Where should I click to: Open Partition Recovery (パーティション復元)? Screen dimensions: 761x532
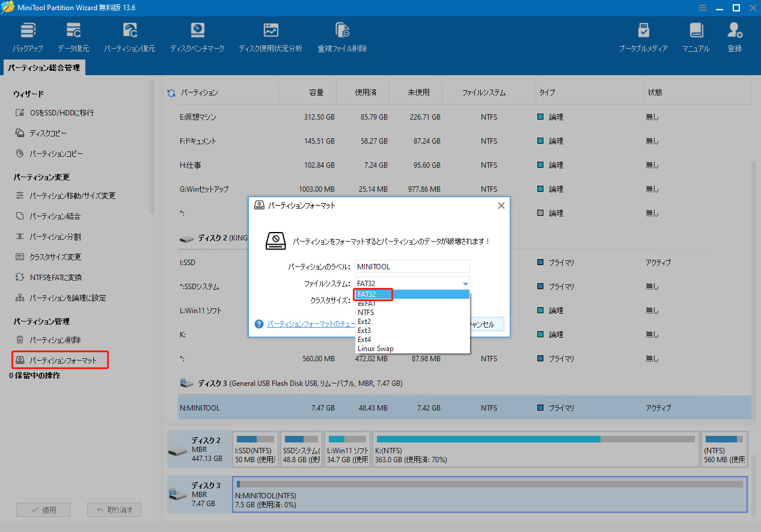pos(129,37)
